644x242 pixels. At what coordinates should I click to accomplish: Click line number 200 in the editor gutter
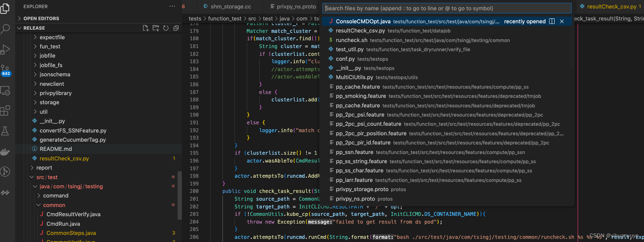[x=194, y=191]
